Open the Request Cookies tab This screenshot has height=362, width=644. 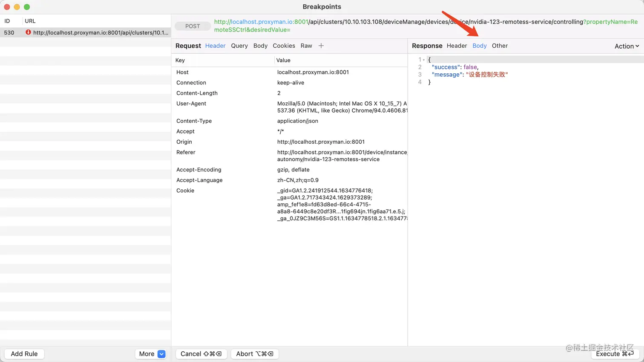[284, 46]
